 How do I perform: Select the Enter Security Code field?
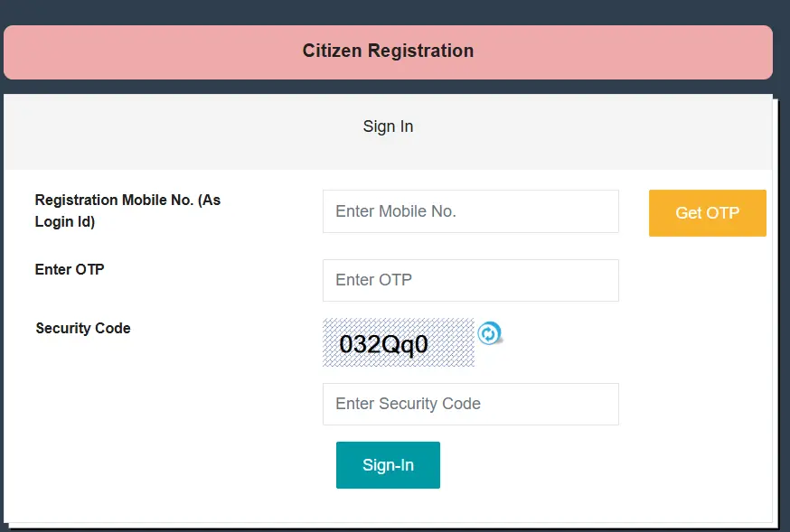point(470,404)
